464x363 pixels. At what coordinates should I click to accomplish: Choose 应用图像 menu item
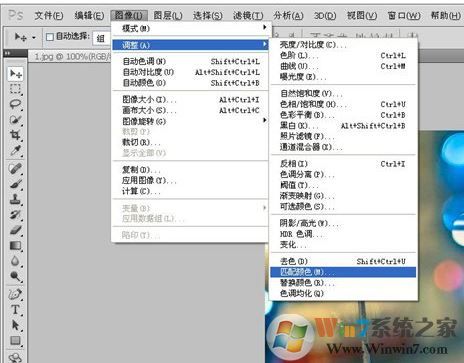coord(190,180)
